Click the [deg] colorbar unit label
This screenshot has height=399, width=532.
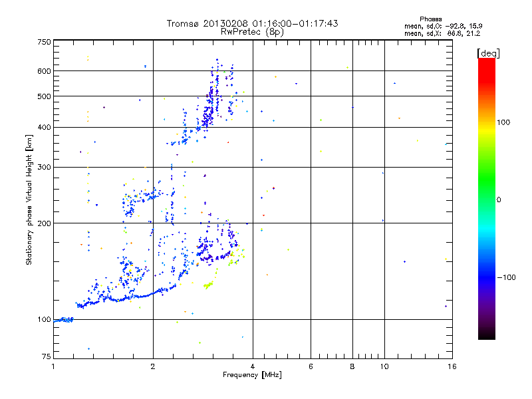(488, 53)
